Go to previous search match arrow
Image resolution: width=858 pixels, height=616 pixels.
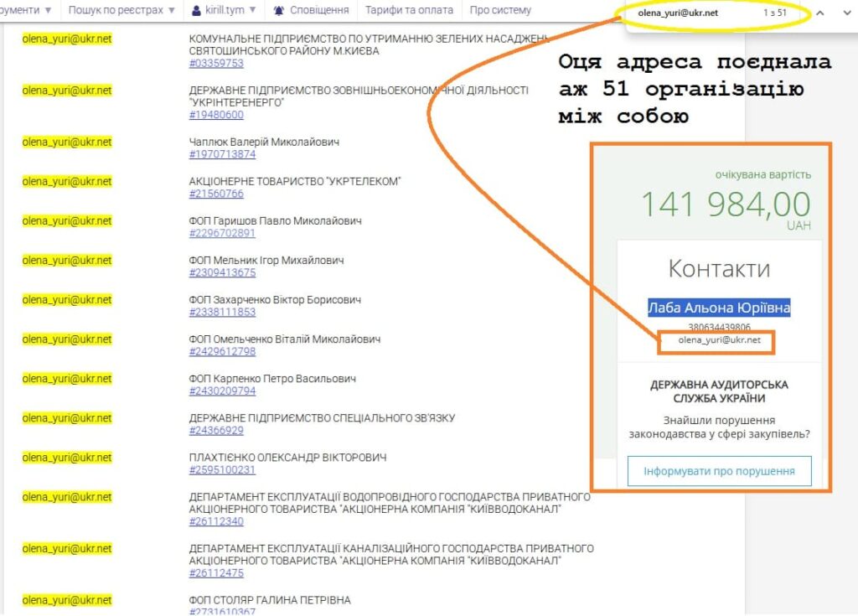coord(820,13)
